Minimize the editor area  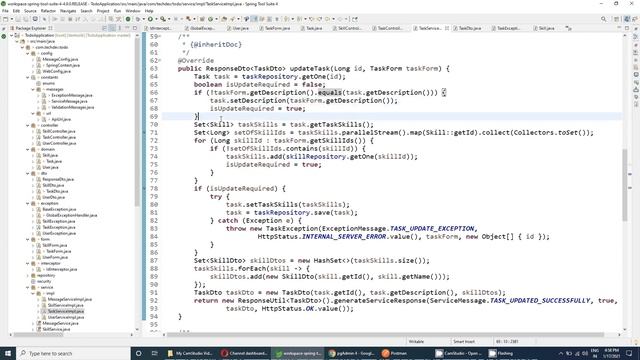point(619,28)
